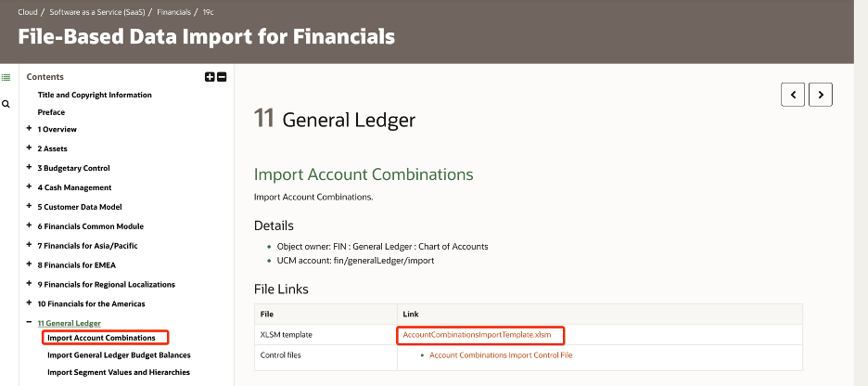The width and height of the screenshot is (868, 386).
Task: Open the Preface contents entry
Action: click(x=51, y=112)
